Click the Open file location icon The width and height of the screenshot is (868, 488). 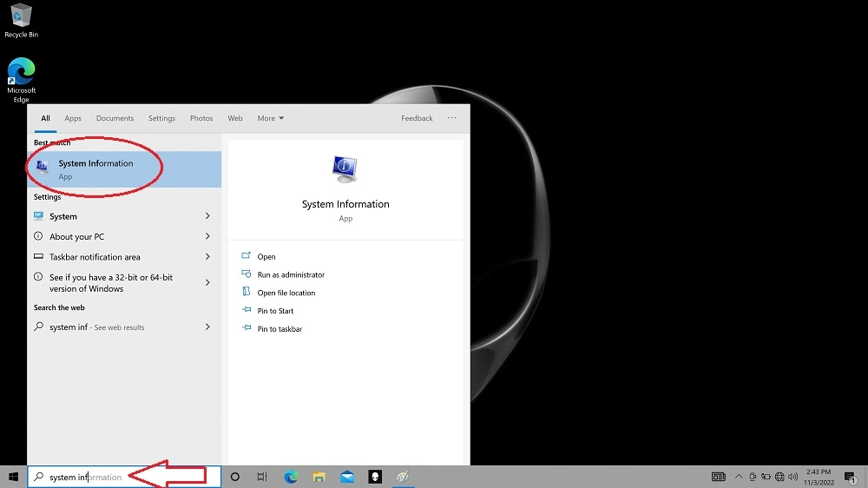click(x=246, y=292)
